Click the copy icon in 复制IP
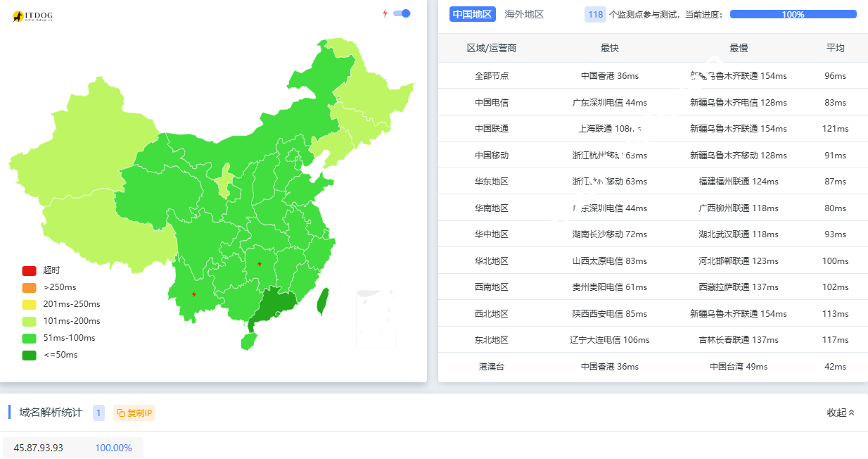868x459 pixels. pos(121,413)
